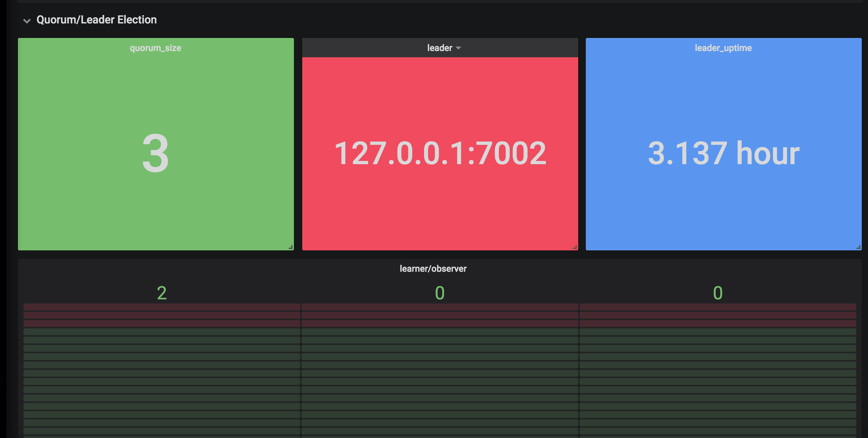This screenshot has width=868, height=438.
Task: Open the learner/observer panel title menu
Action: tap(433, 269)
